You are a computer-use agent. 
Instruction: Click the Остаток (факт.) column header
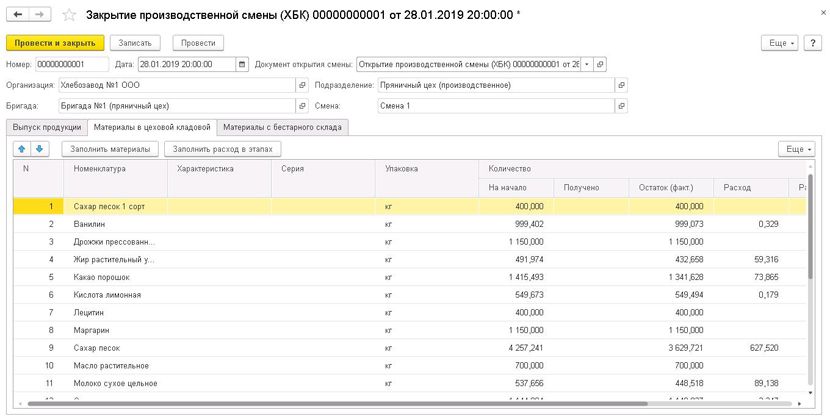671,188
